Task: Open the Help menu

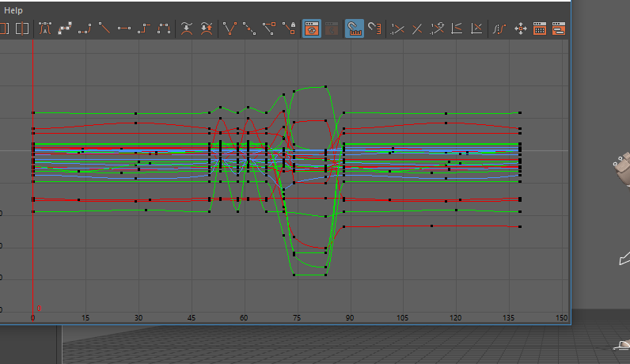Action: pos(13,10)
